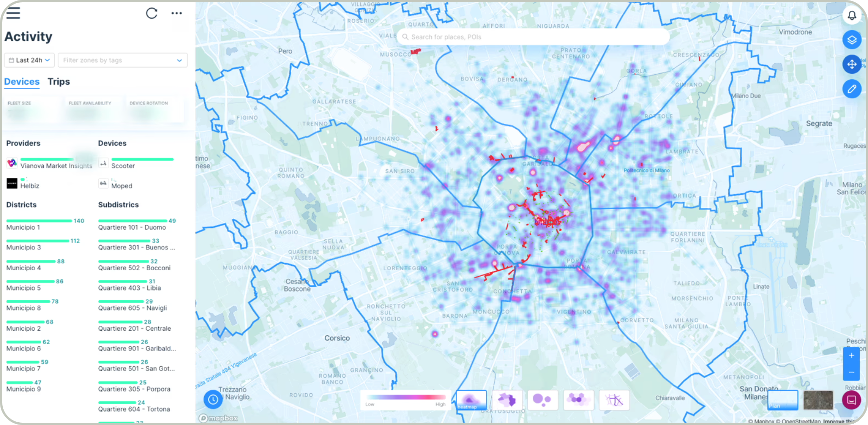
Task: Click the search magnifier icon
Action: tap(405, 37)
